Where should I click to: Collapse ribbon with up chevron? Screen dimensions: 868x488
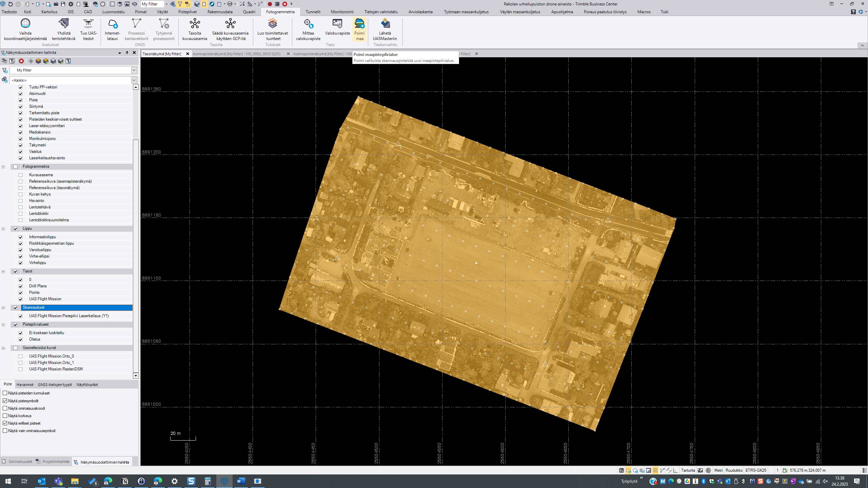click(862, 45)
